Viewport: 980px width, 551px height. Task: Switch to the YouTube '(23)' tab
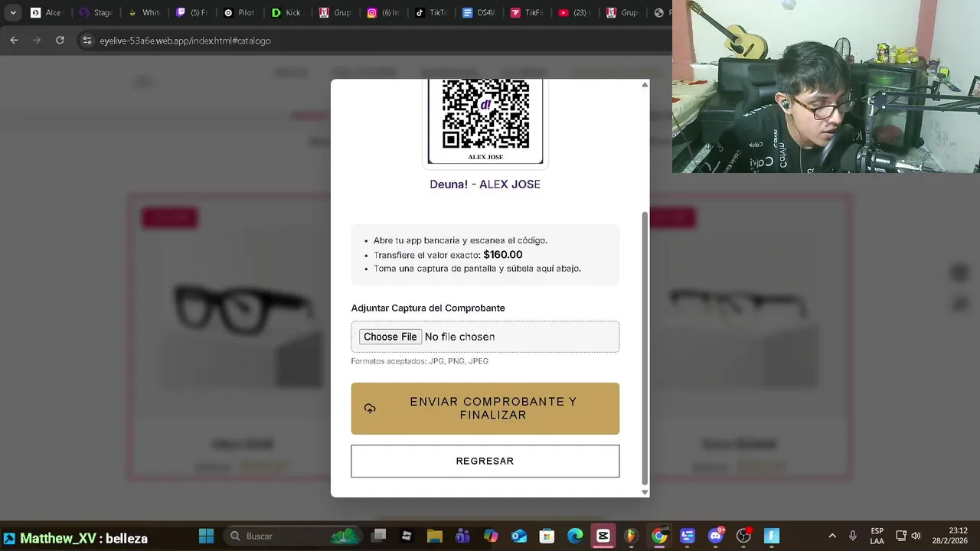point(576,12)
